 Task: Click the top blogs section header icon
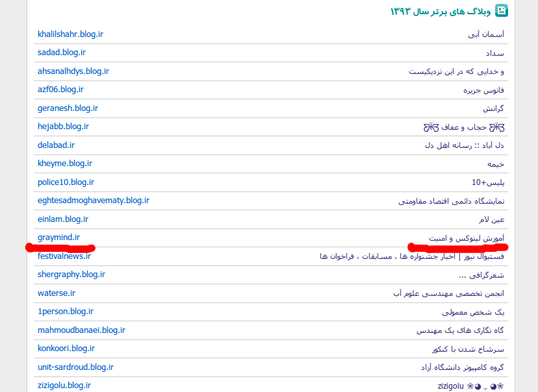pos(501,10)
